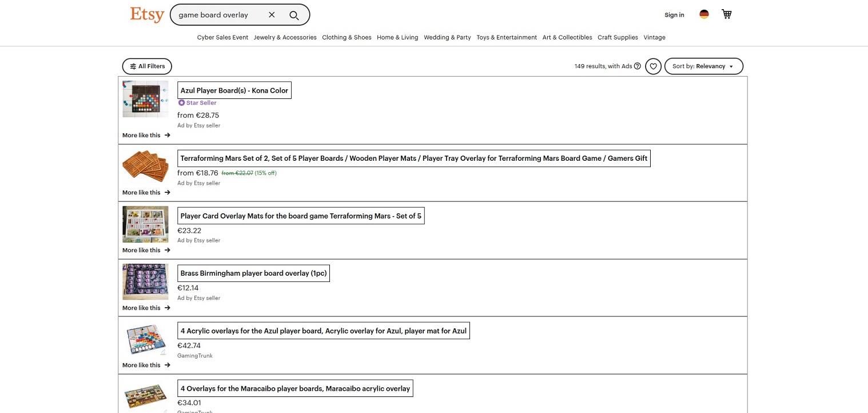The image size is (868, 413).
Task: Click More like this under Azul acrylic overlays
Action: point(146,366)
